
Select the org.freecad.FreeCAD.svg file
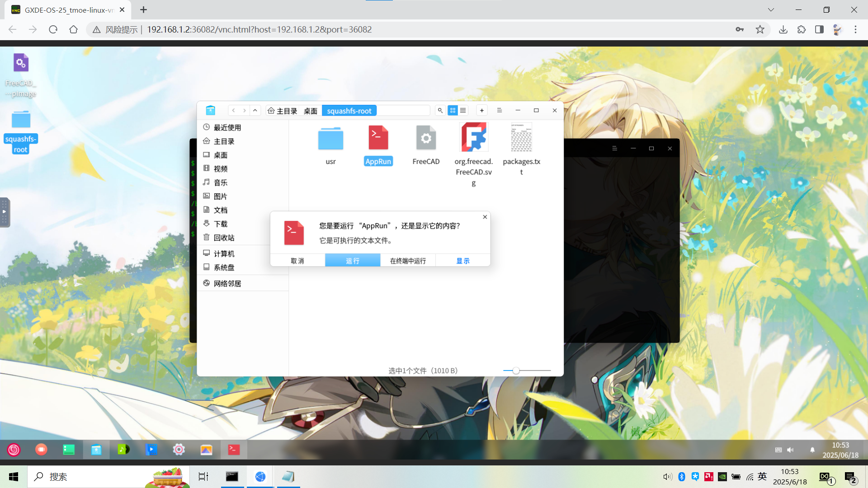pyautogui.click(x=473, y=154)
